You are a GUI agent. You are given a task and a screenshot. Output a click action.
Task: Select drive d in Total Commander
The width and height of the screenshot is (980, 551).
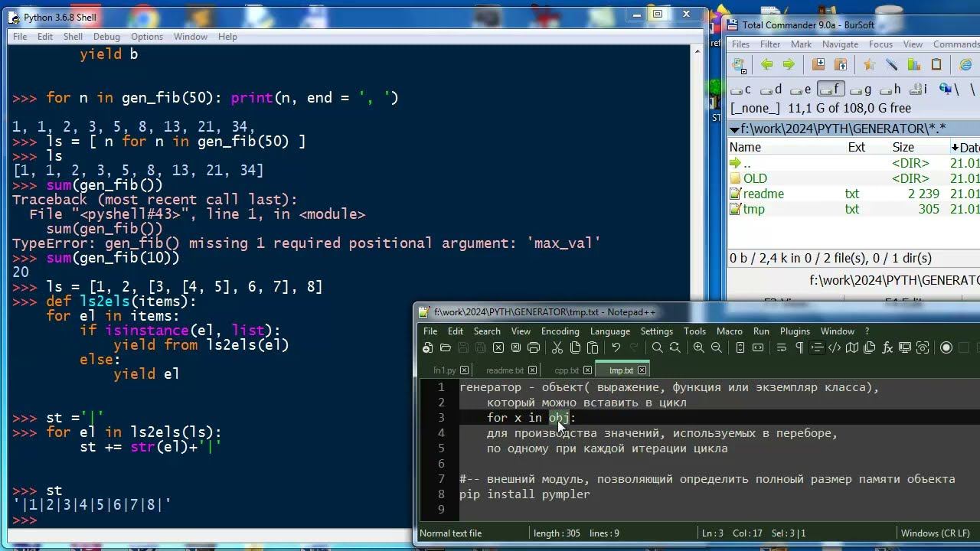click(770, 90)
